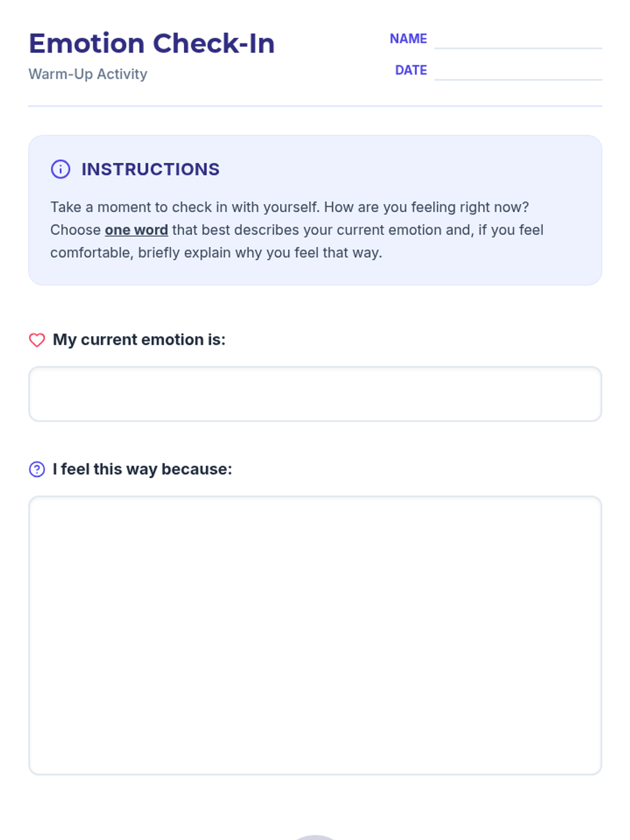Click the large explanation text area
The image size is (630, 840).
pos(315,635)
